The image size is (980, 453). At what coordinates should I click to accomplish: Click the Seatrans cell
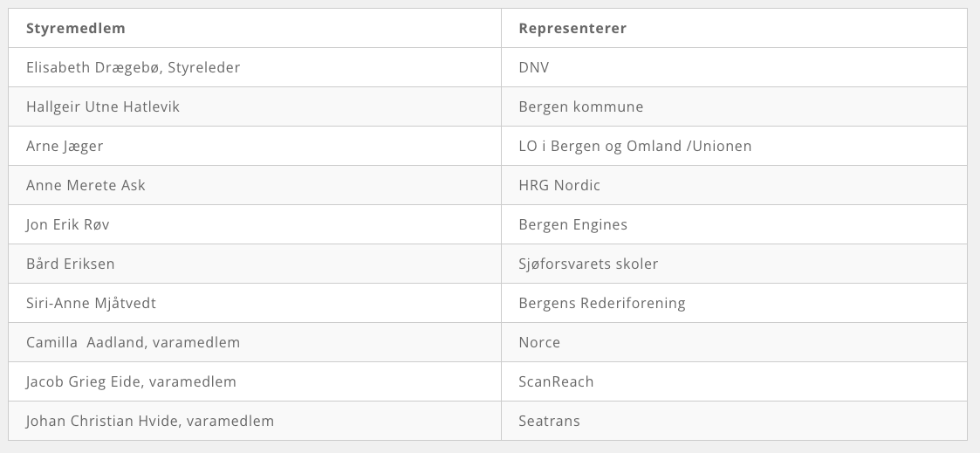tap(734, 421)
